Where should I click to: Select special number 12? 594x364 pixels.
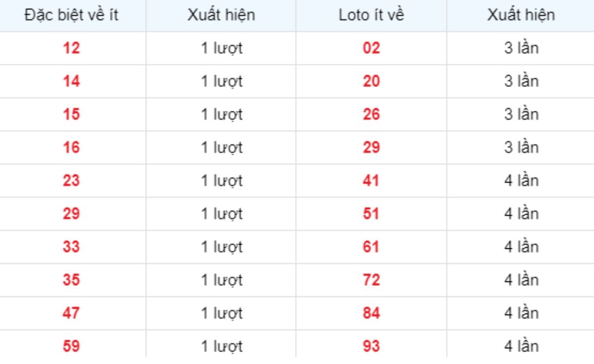pos(71,48)
